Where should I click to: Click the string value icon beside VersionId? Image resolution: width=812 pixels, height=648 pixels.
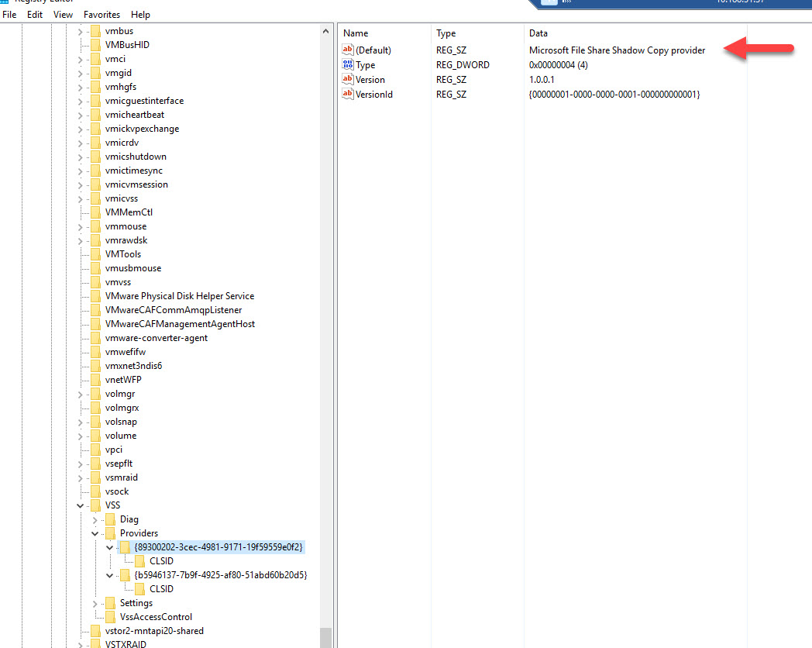[347, 94]
